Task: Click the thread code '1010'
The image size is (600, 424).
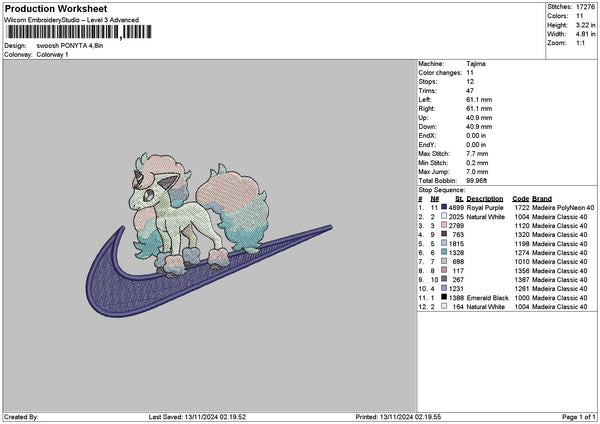Action: coord(522,262)
